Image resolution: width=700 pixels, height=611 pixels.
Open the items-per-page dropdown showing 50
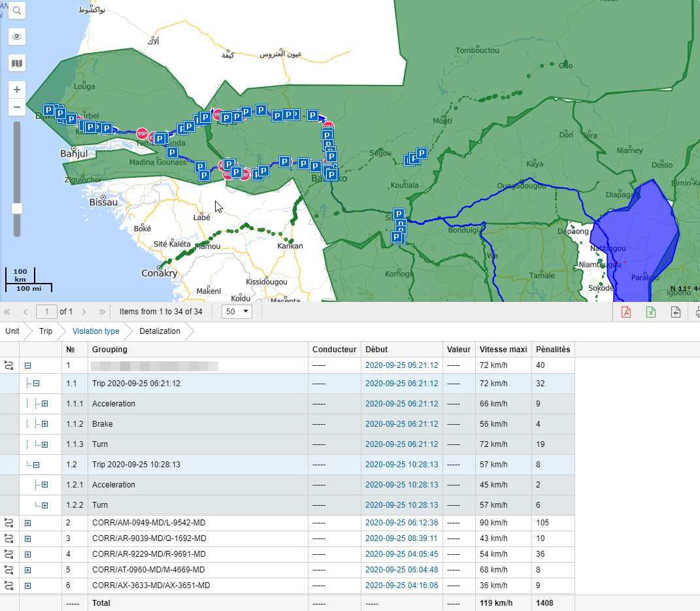click(237, 312)
